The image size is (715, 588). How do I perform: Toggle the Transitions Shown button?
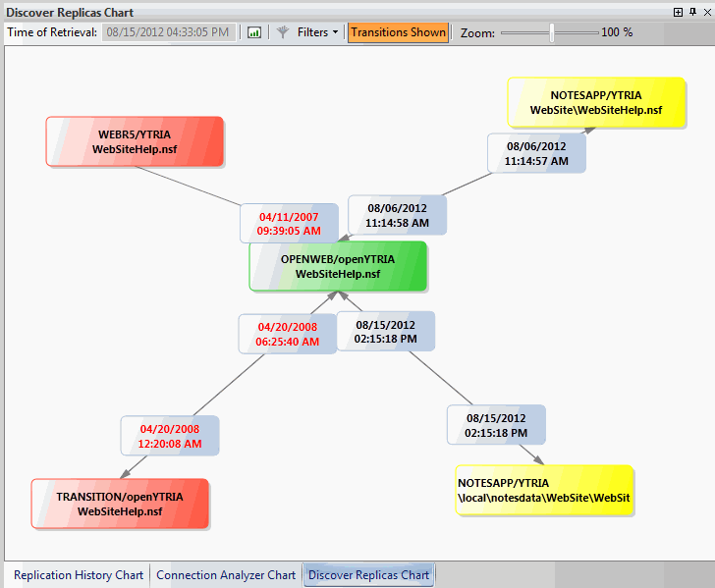coord(398,32)
